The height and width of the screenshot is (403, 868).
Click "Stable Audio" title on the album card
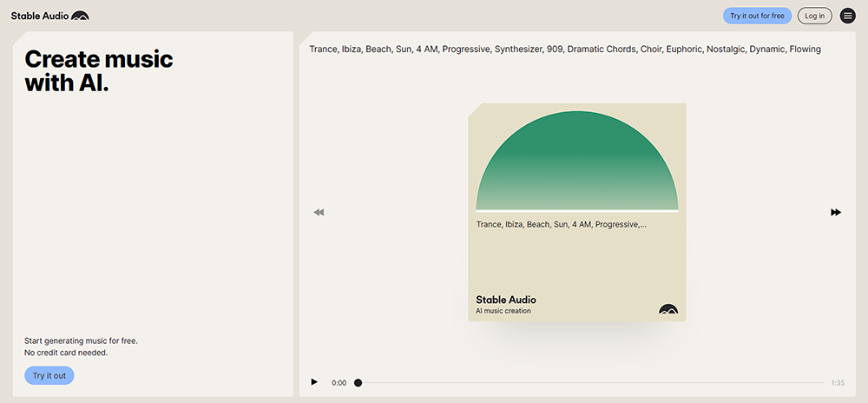coord(506,300)
